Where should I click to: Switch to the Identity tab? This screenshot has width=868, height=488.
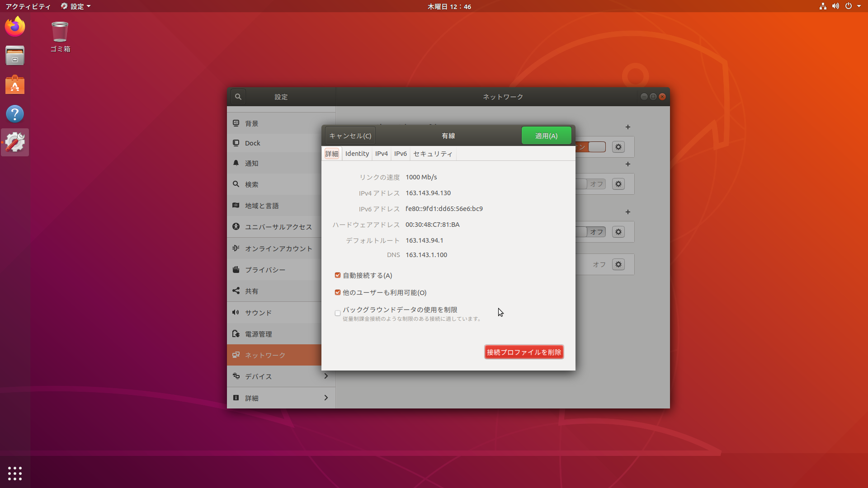357,154
